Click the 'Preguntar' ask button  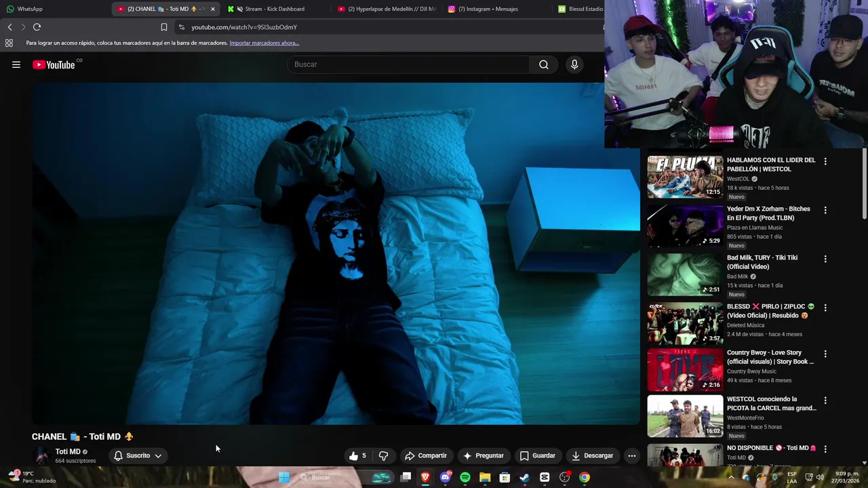[x=484, y=455]
